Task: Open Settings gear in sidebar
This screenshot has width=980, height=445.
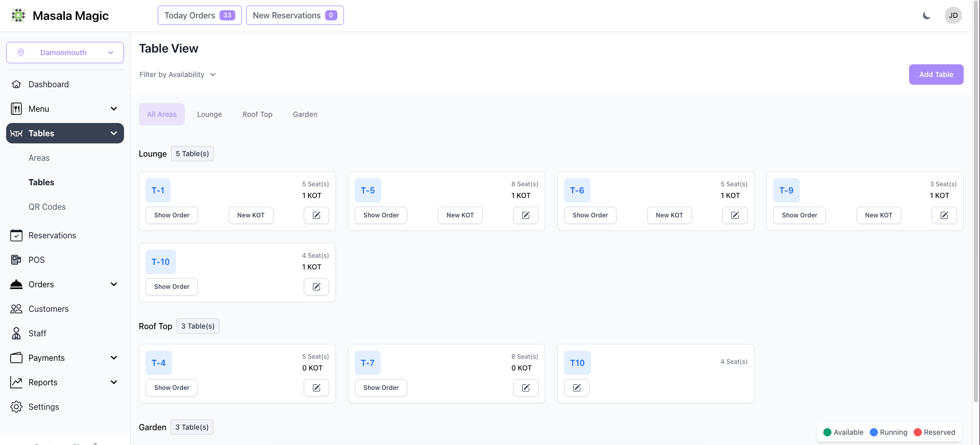Action: [16, 407]
